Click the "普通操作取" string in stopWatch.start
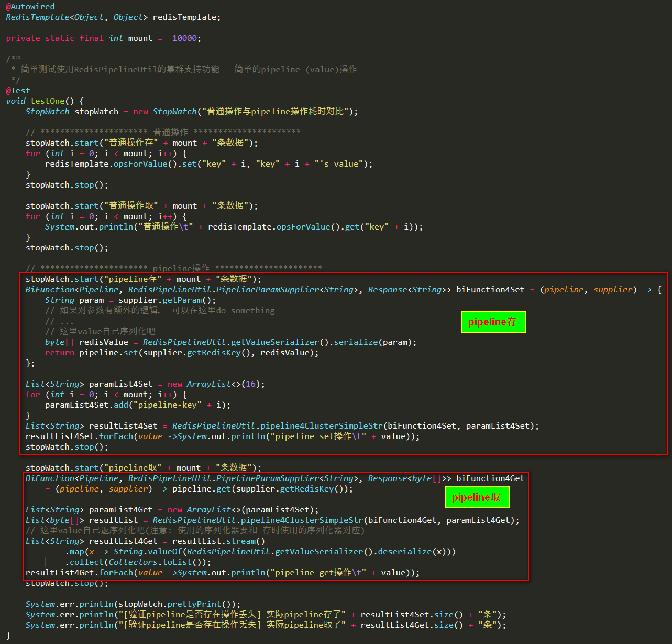 [x=131, y=206]
